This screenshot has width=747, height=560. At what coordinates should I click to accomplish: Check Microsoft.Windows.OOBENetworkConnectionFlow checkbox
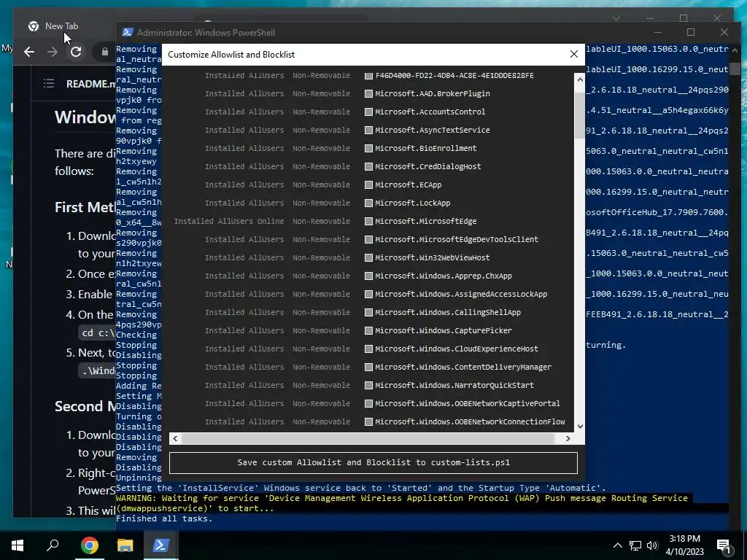tap(368, 422)
